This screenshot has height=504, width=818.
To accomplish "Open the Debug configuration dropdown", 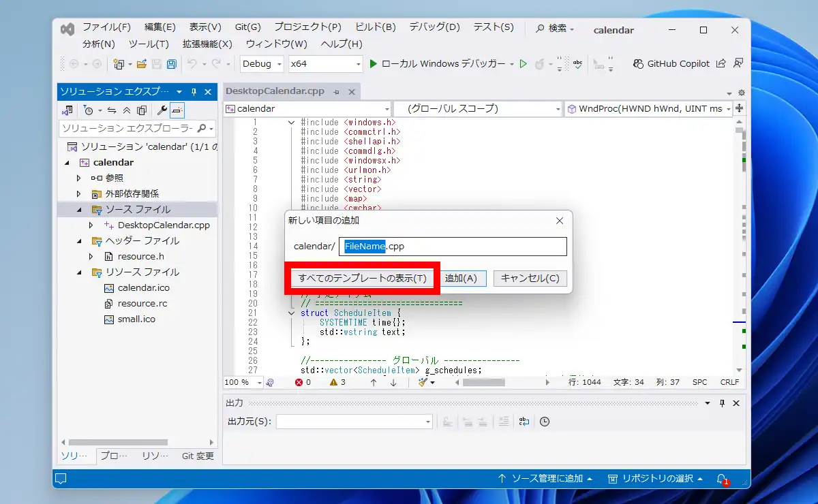I will click(262, 63).
